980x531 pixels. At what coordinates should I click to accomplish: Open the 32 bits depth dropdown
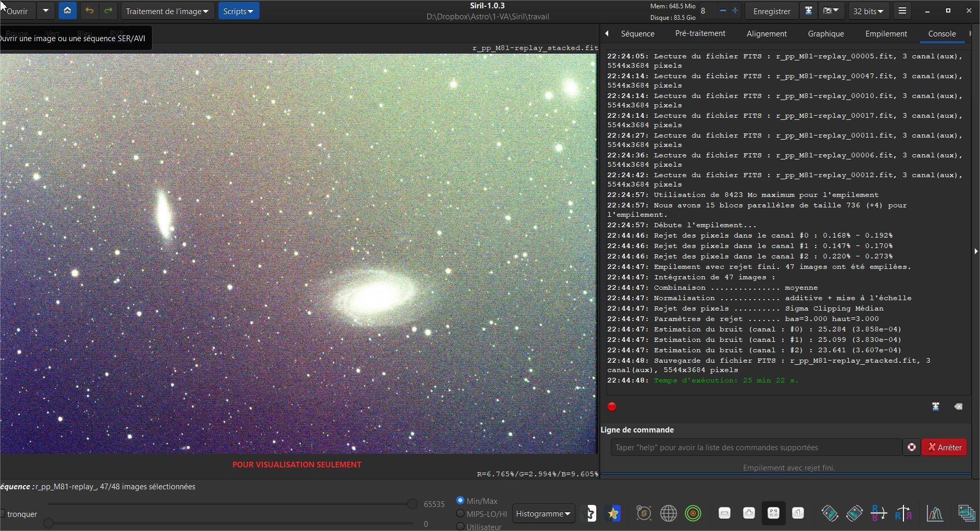[868, 11]
